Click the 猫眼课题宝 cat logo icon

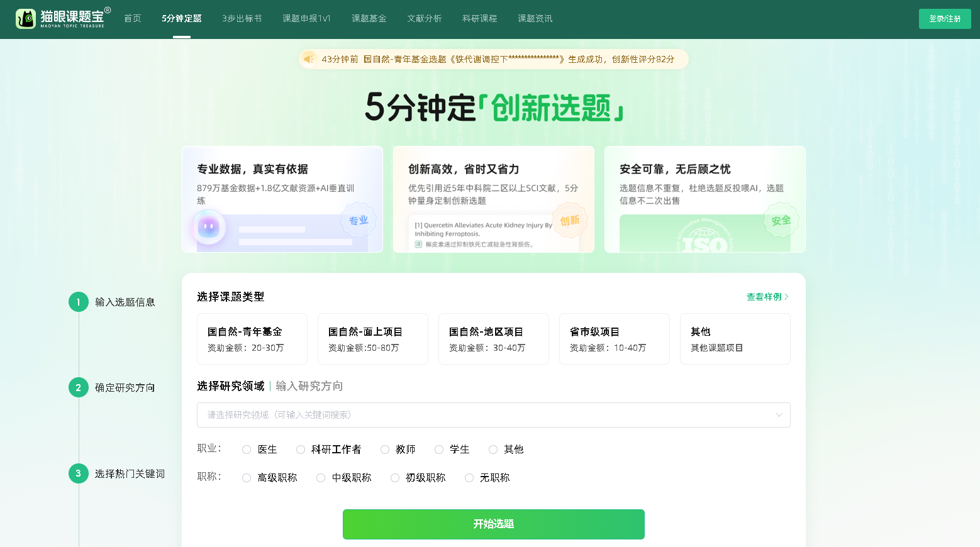pos(26,19)
